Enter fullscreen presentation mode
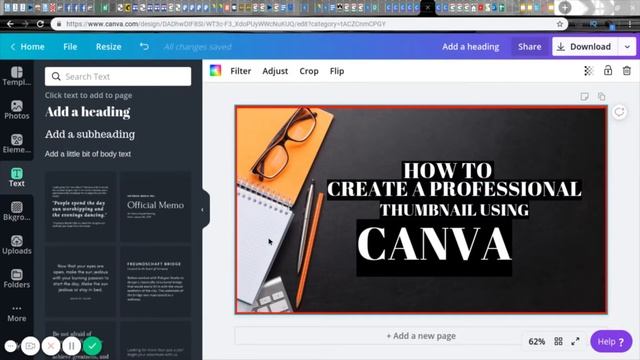The height and width of the screenshot is (360, 640). [575, 341]
